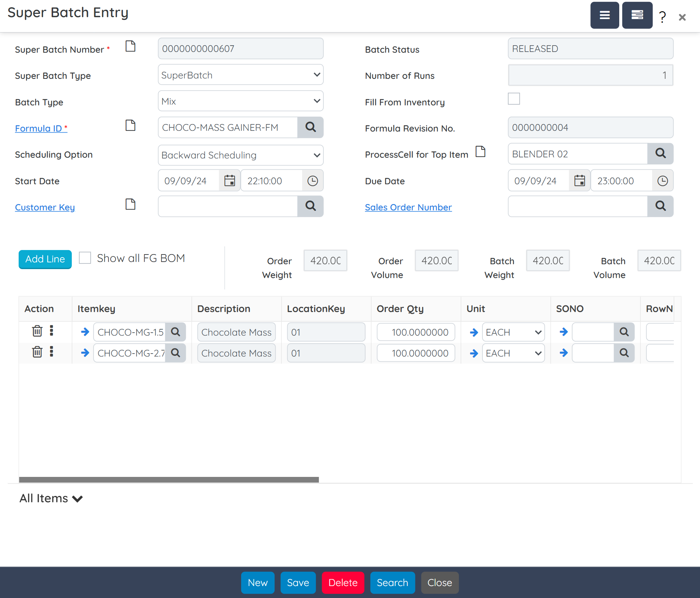700x598 pixels.
Task: Check the Show all FG BOM option
Action: coord(85,258)
